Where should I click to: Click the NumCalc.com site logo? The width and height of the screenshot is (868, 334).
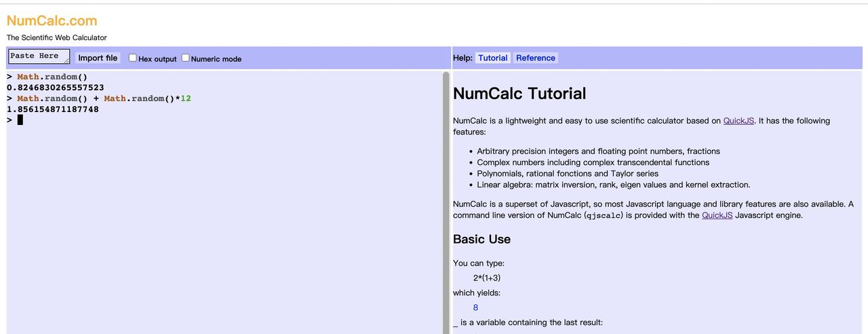coord(52,20)
